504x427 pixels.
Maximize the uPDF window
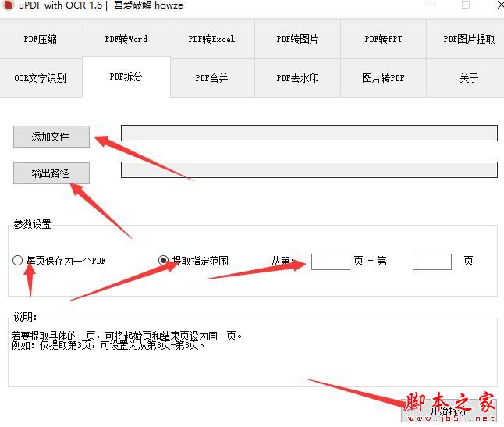pyautogui.click(x=466, y=5)
